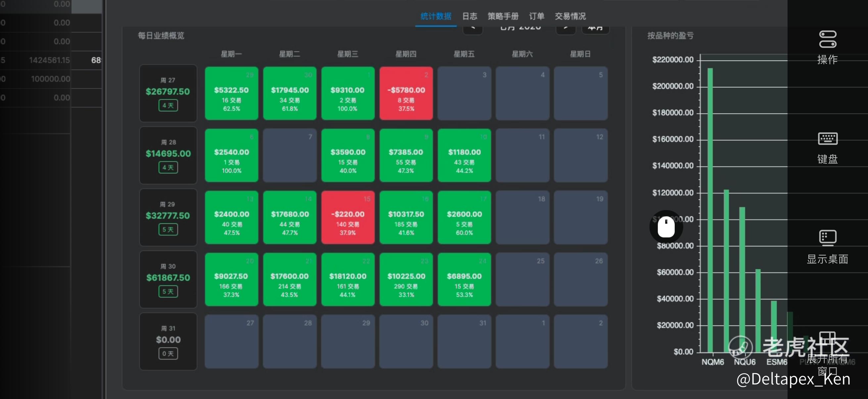Open the $9310.00 day cell
The image size is (868, 399).
tap(348, 93)
